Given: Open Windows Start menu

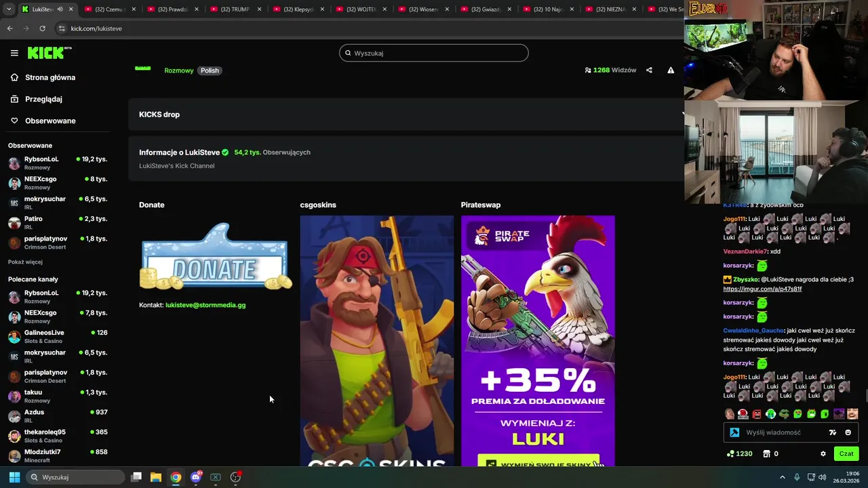Looking at the screenshot, I should [x=14, y=477].
